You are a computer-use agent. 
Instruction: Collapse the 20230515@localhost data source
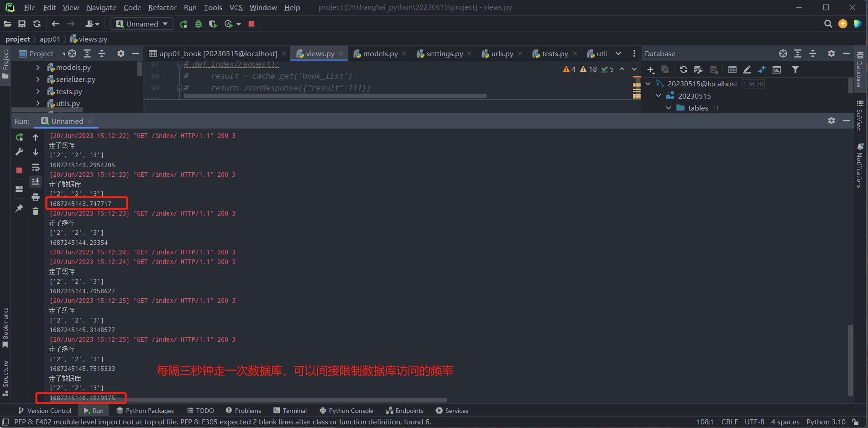click(648, 84)
